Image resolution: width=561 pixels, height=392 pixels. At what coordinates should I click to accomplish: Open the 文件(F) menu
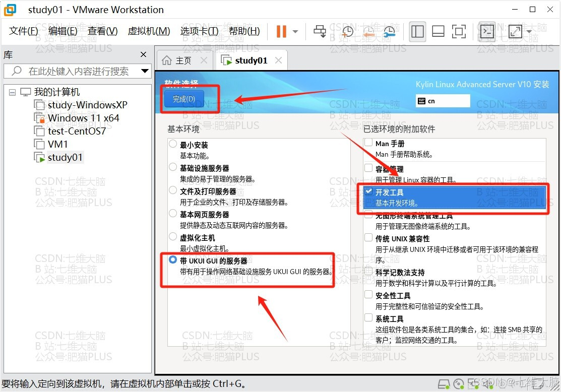click(x=23, y=31)
